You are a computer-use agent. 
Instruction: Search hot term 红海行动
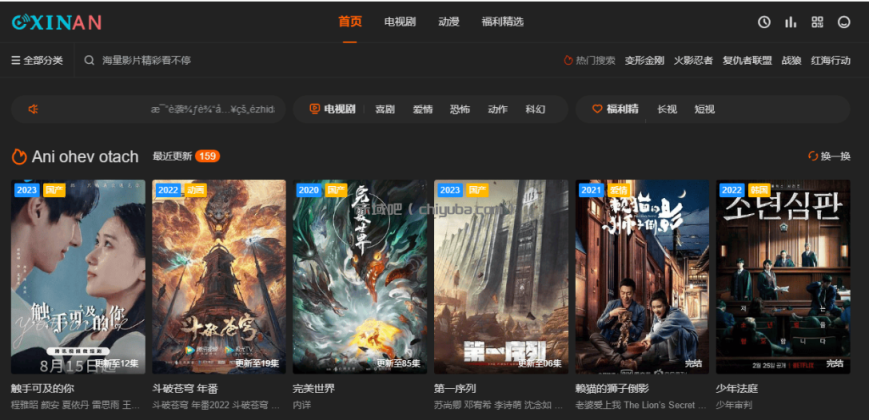point(831,60)
